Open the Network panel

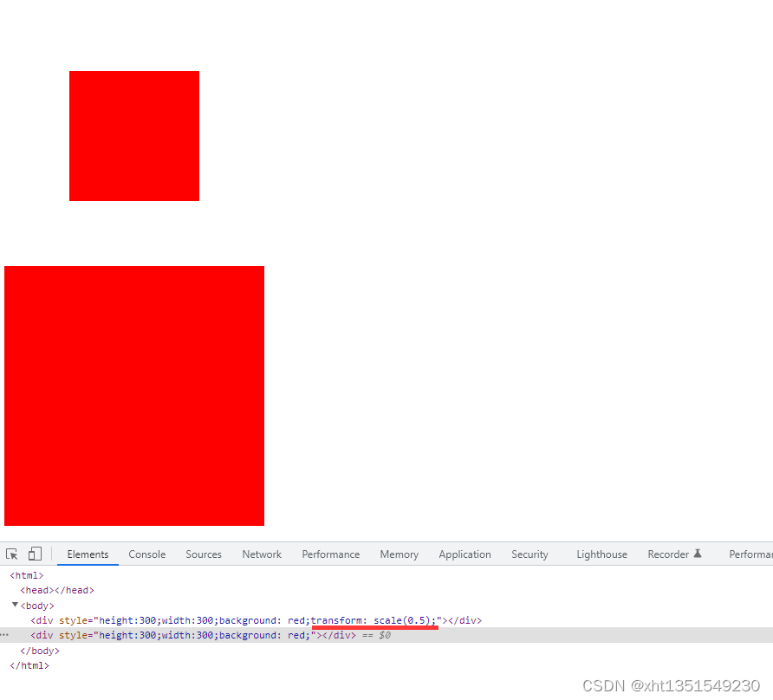point(262,554)
